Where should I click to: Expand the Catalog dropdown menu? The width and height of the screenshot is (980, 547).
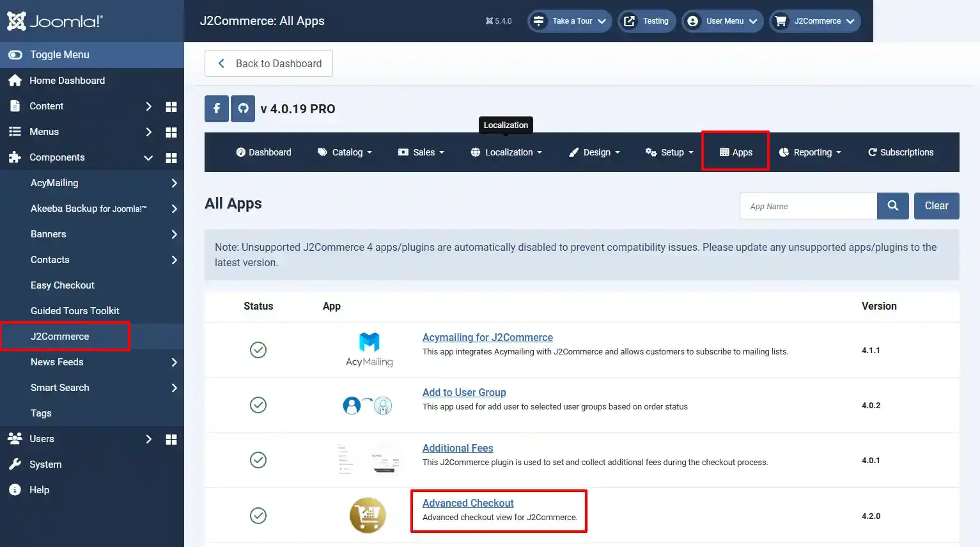click(x=345, y=152)
